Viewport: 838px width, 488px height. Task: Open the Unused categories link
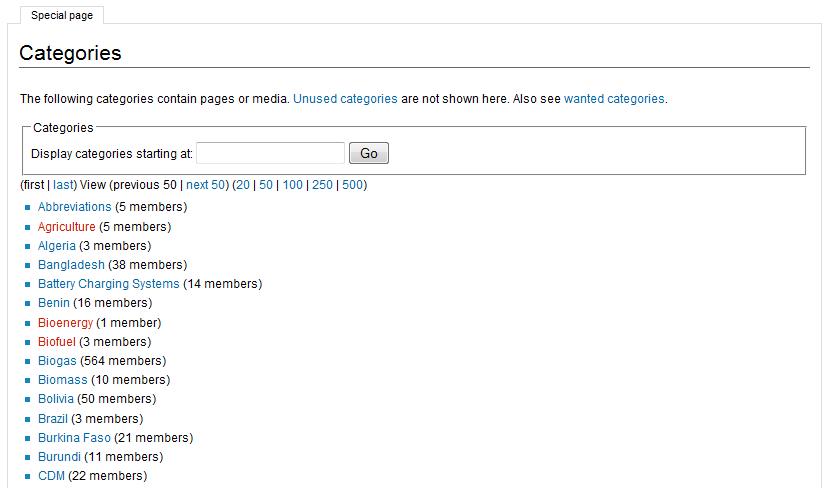tap(345, 99)
